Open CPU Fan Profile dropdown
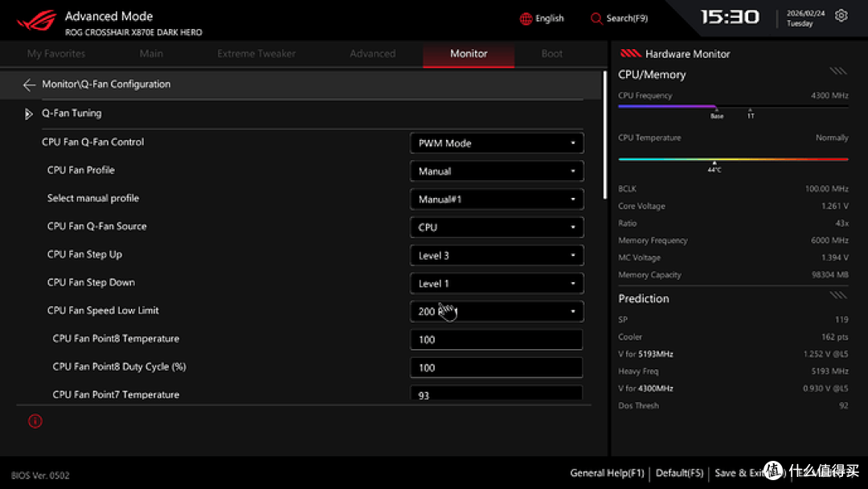Viewport: 868px width, 489px height. pos(497,171)
